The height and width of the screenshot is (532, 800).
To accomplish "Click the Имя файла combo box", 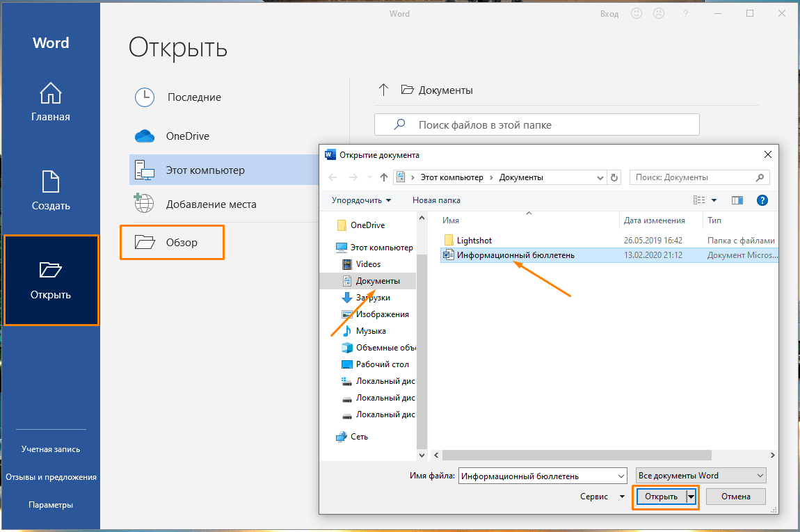I will tap(543, 476).
